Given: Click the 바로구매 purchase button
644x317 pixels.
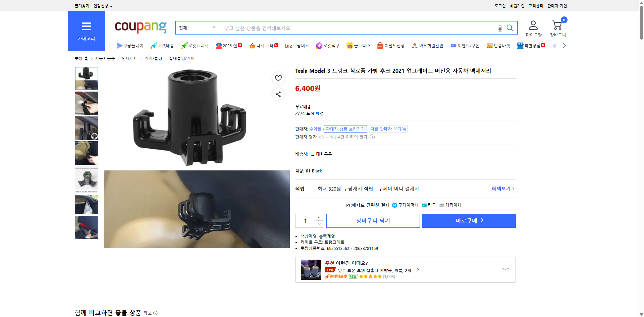Looking at the screenshot, I should coord(469,220).
